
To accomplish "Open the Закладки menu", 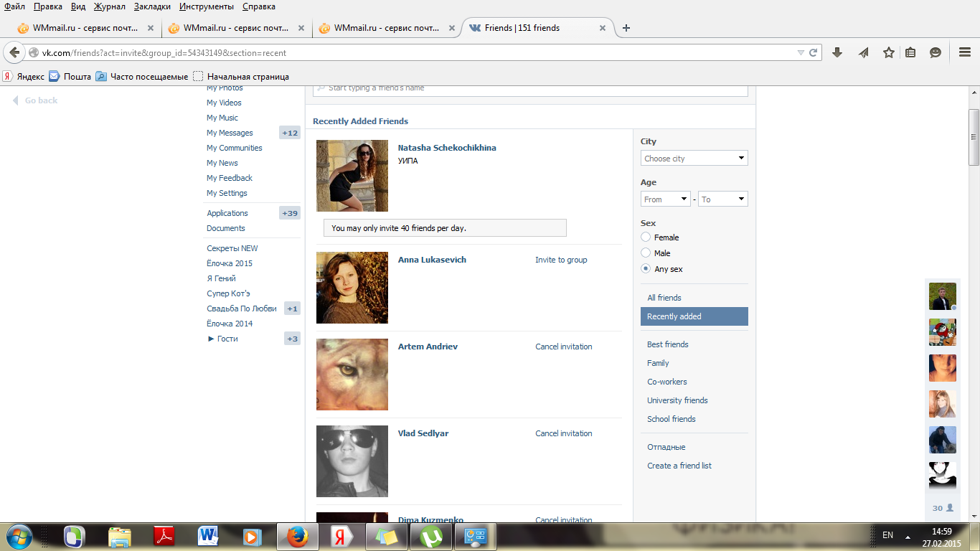I will [x=152, y=6].
